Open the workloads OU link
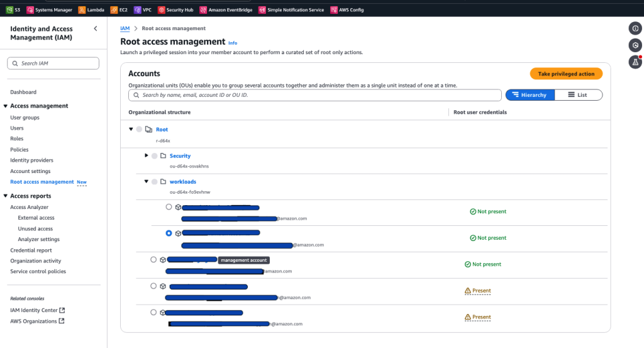644x348 pixels. pos(183,182)
